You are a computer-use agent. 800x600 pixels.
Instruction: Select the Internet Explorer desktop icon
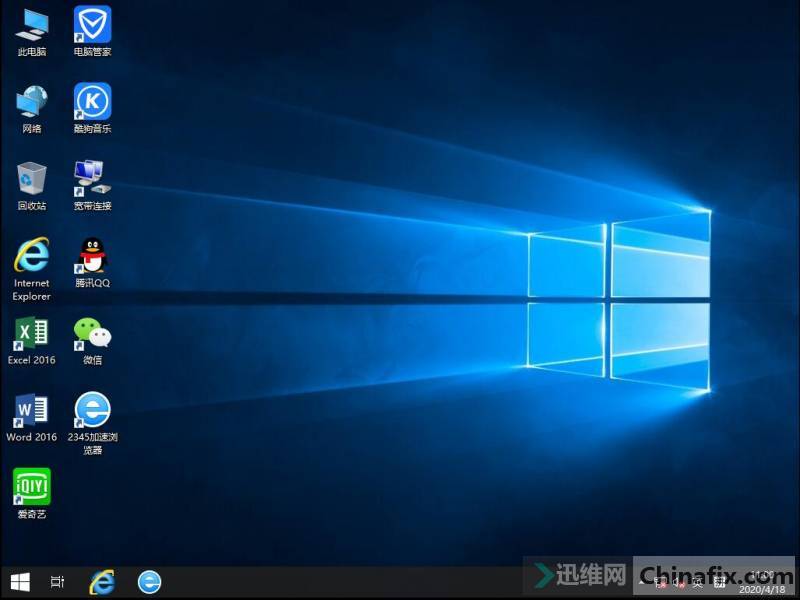click(x=32, y=269)
